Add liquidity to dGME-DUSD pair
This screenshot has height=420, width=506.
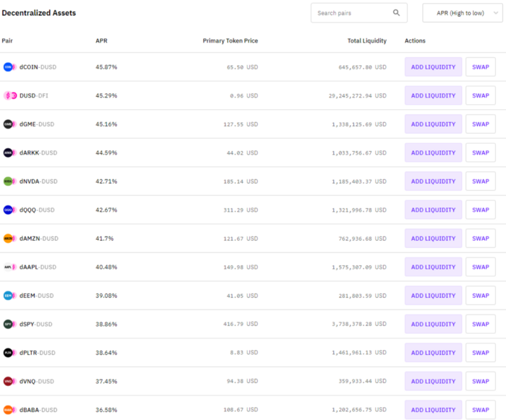(433, 124)
